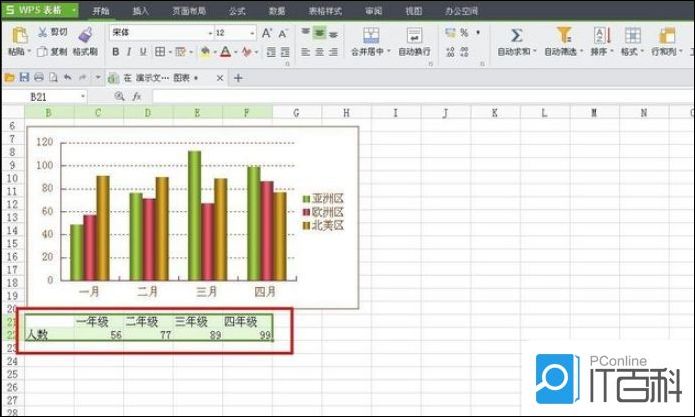
Task: Open a new document tab with the plus button
Action: pos(238,78)
